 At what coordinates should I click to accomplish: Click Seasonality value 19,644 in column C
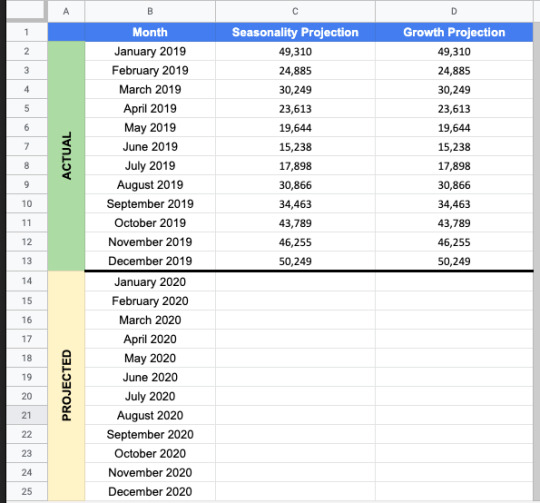(x=295, y=128)
